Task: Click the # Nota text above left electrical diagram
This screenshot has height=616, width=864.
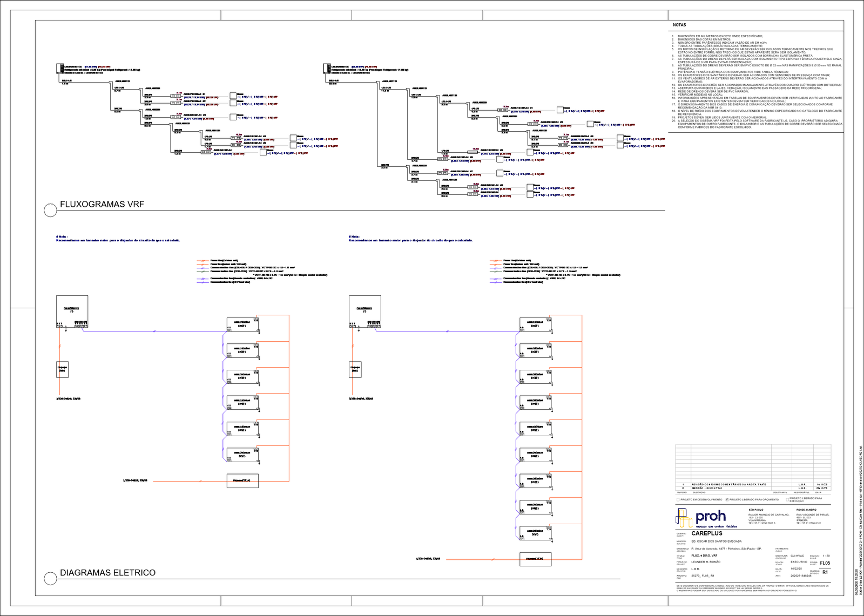Action: (62, 236)
